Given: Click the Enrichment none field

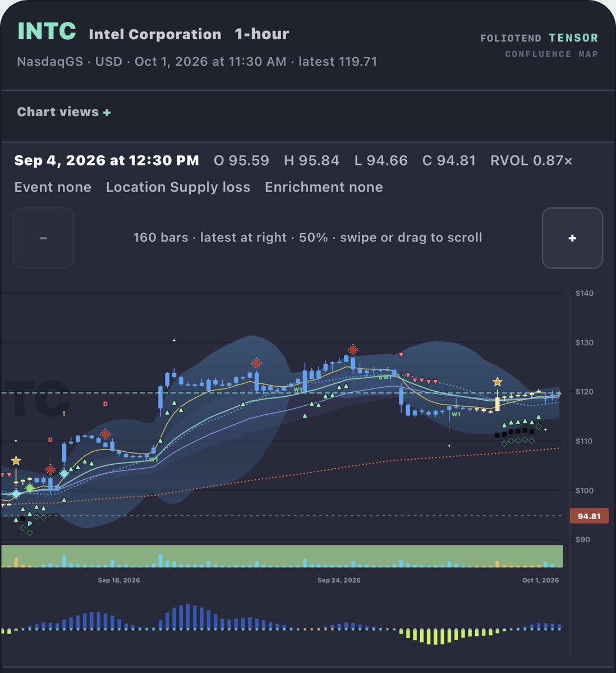Looking at the screenshot, I should click(x=324, y=187).
